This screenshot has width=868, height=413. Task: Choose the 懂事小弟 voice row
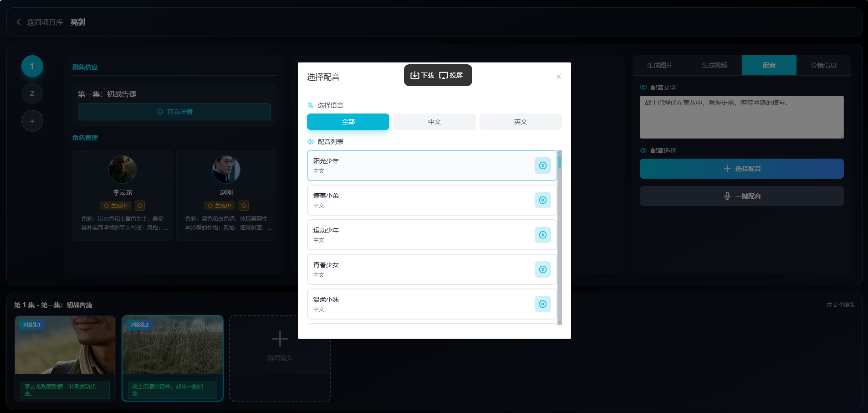click(x=432, y=200)
